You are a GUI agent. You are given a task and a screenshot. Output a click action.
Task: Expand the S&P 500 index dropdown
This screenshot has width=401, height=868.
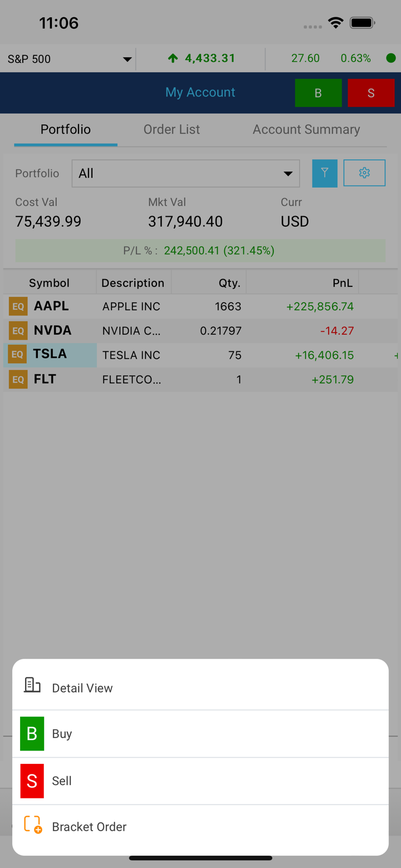coord(127,59)
